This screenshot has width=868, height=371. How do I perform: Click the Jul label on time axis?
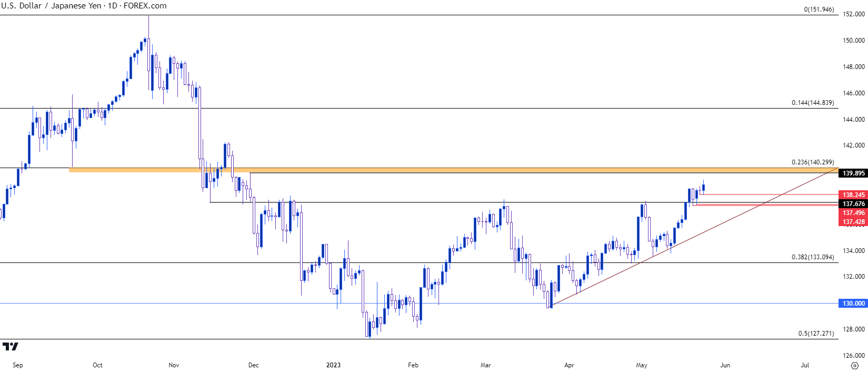805,365
